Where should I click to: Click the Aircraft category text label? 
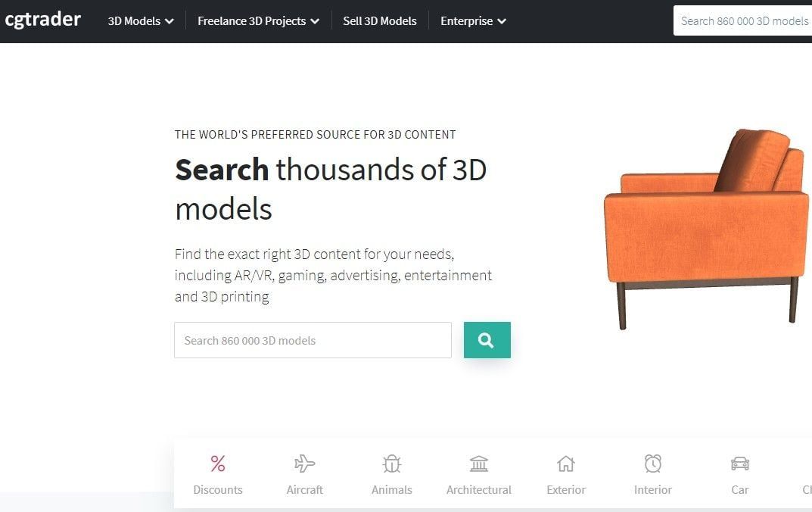305,490
